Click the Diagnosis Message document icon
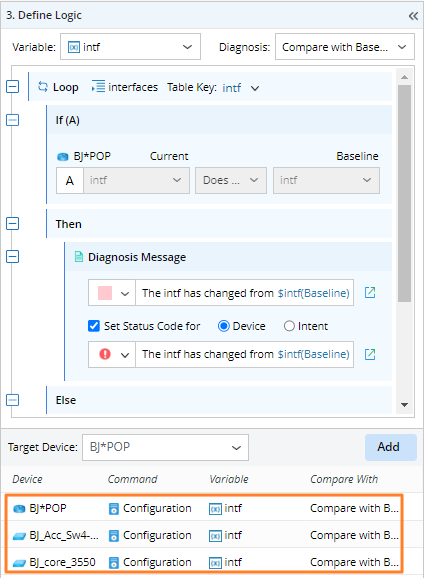The image size is (424, 578). click(79, 257)
